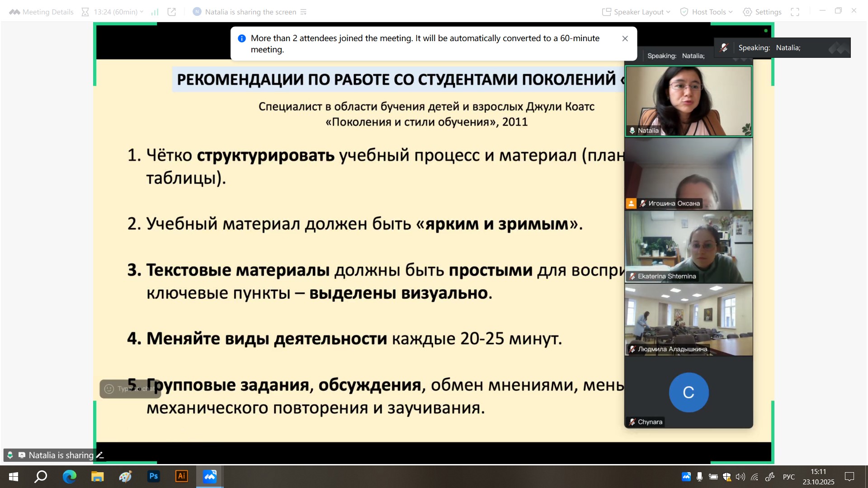Click the pop-out screen share icon
The width and height of the screenshot is (868, 488).
(172, 12)
